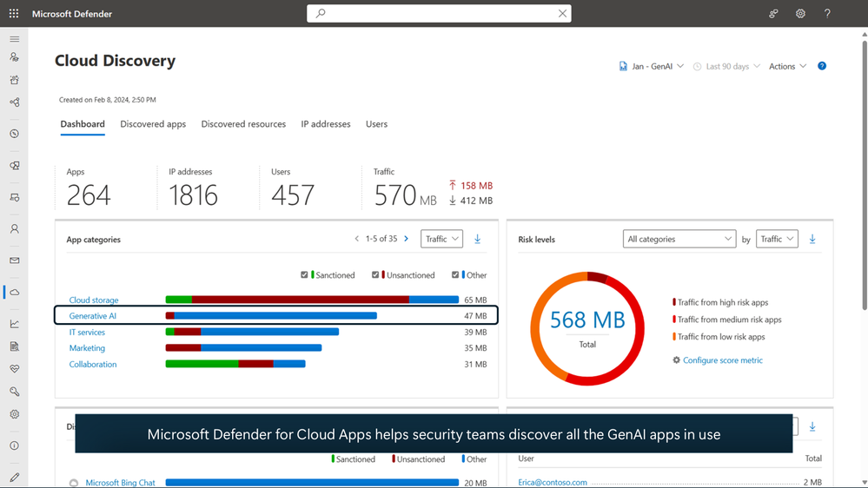Click the Cloud storage traffic bar
Image resolution: width=868 pixels, height=488 pixels.
[x=312, y=300]
